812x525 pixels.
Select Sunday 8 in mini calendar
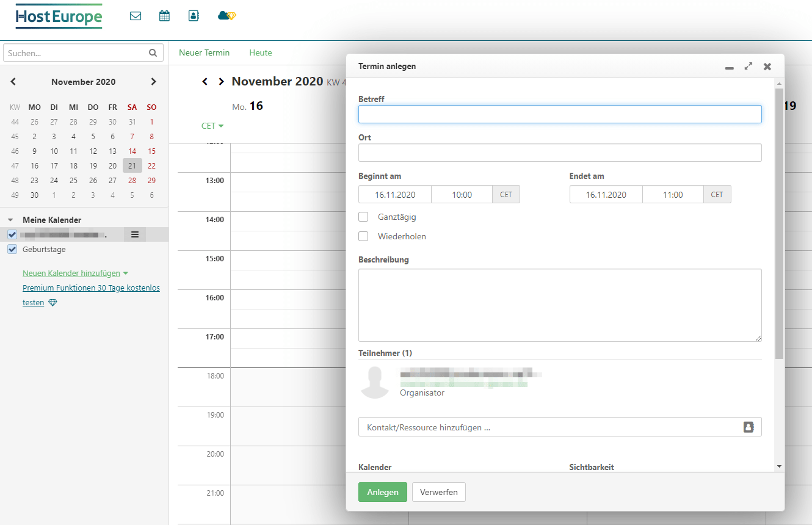point(151,136)
